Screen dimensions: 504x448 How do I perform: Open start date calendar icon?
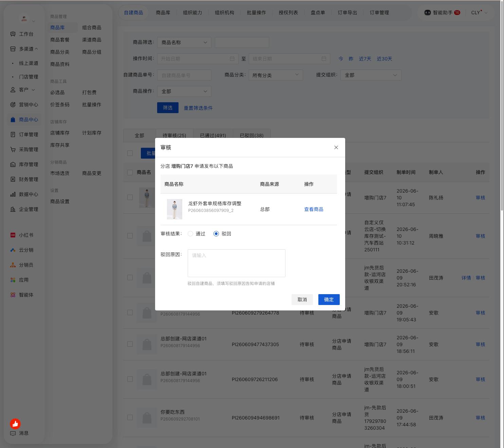click(232, 59)
